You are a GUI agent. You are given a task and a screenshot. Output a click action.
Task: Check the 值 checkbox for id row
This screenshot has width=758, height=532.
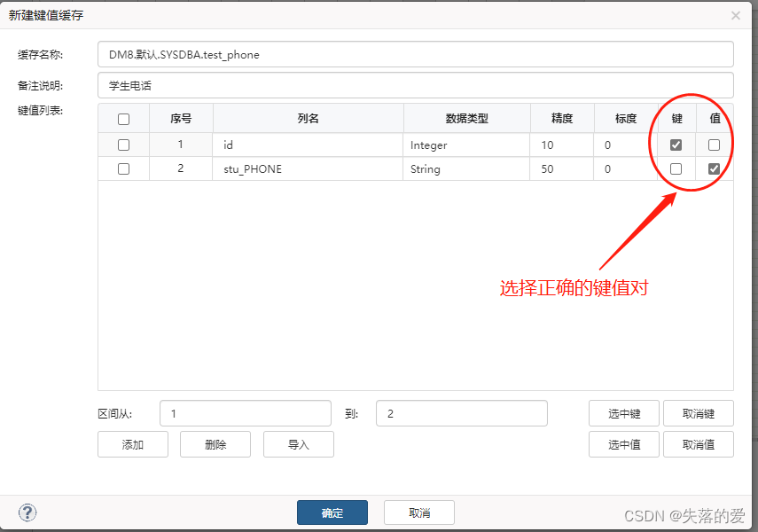coord(714,145)
